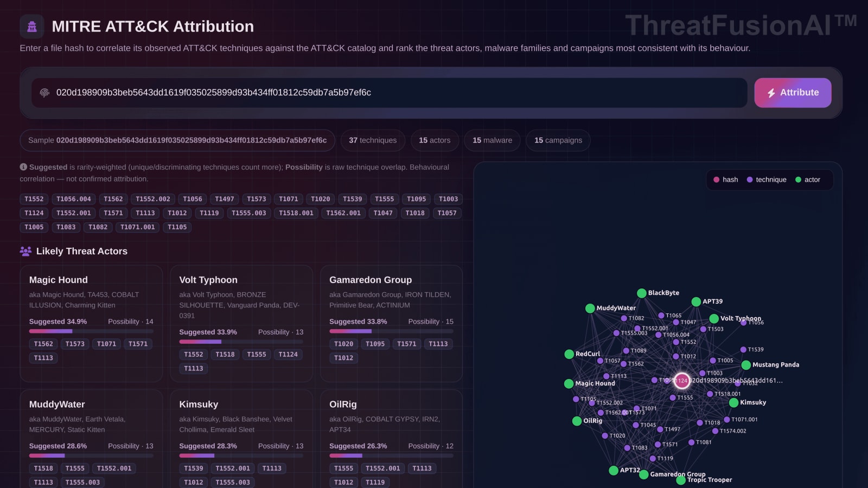The image size is (868, 488).
Task: Click T1573 chip in Magic Hound card
Action: [75, 344]
